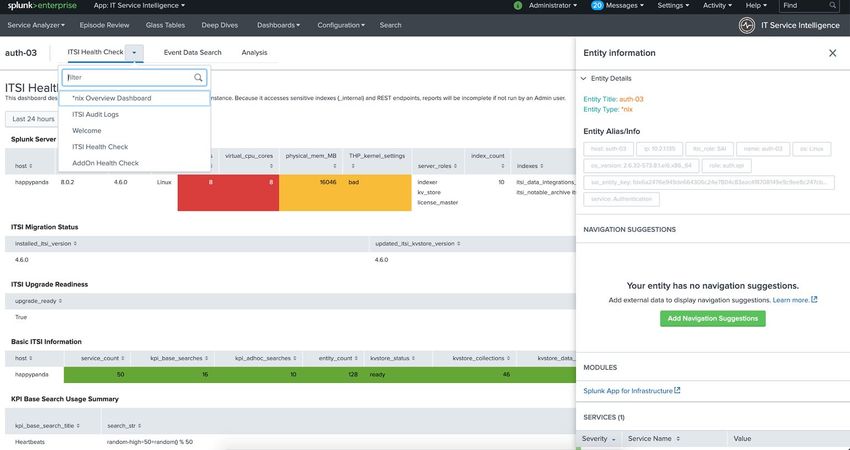The height and width of the screenshot is (450, 850).
Task: Open the Configuration menu
Action: point(341,25)
